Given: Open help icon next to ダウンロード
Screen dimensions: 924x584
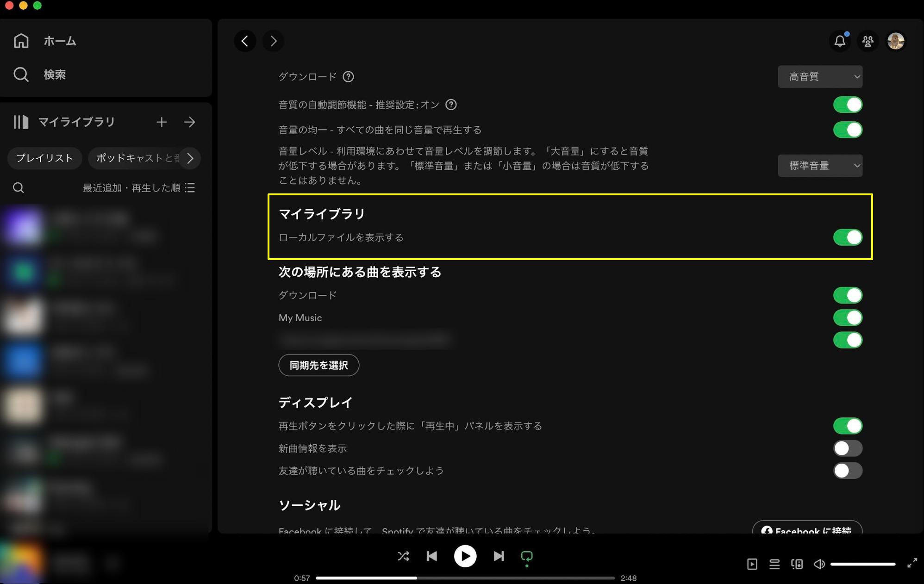Looking at the screenshot, I should pos(348,77).
